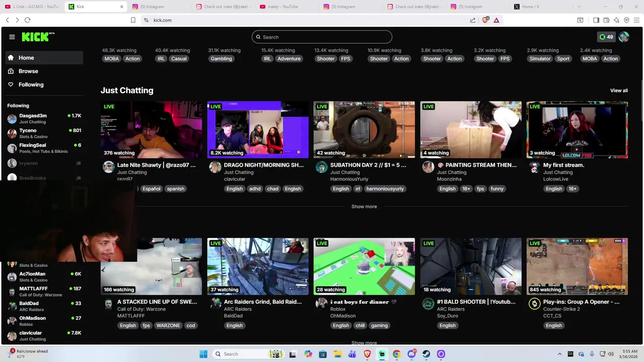Viewport: 644px width, 362px height.
Task: Click the Brave Rewards triangle icon
Action: pyautogui.click(x=497, y=20)
